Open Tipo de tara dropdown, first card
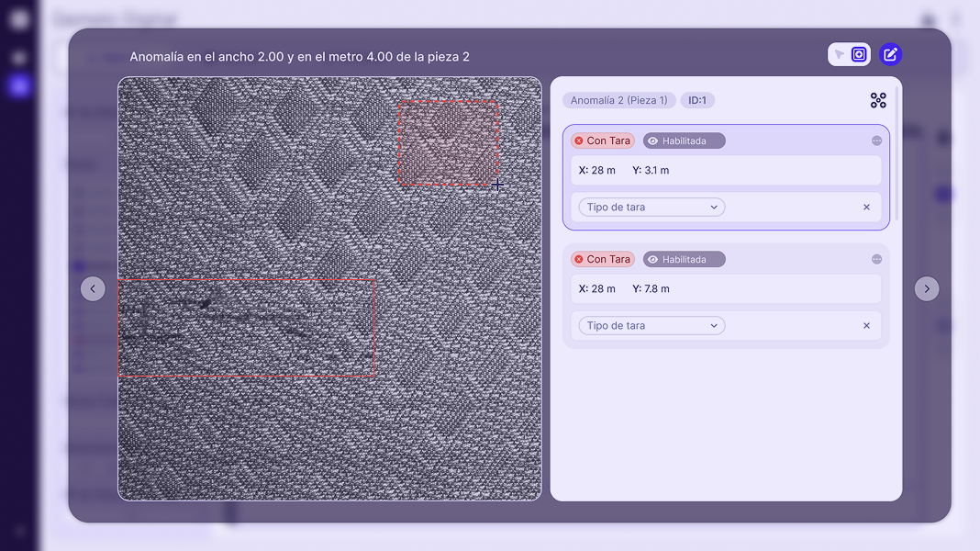Image resolution: width=980 pixels, height=551 pixels. (651, 208)
